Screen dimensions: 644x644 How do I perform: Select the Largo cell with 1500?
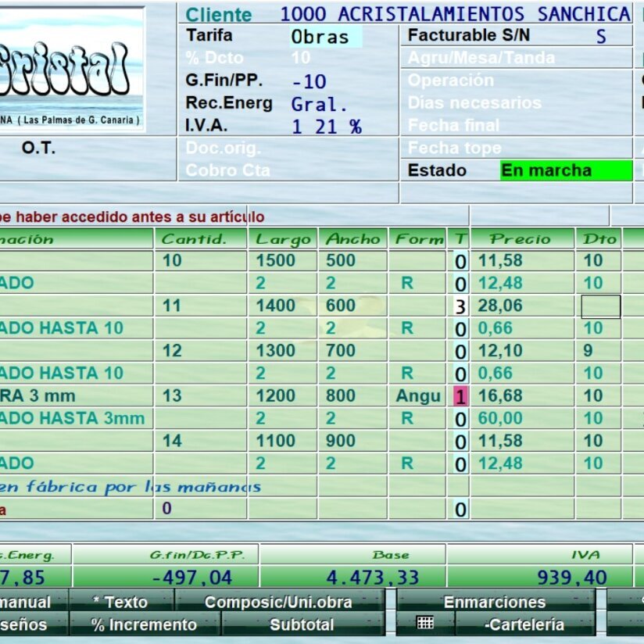pos(281,260)
